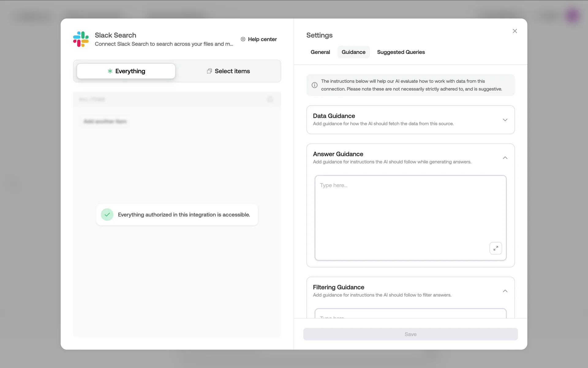Screen dimensions: 588x368
Task: Click the Slack logo icon
Action: tap(81, 39)
